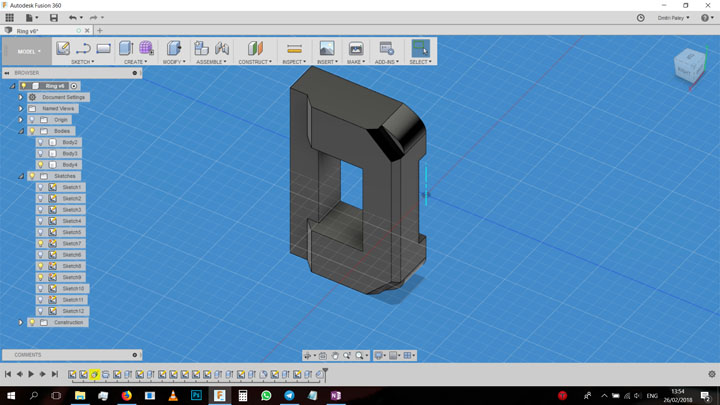Open the ASSEMBLE menu
The width and height of the screenshot is (720, 405).
(211, 62)
